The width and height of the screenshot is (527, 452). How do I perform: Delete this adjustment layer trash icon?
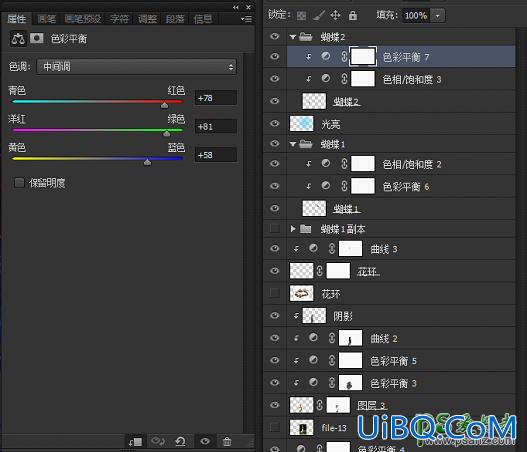(x=227, y=441)
